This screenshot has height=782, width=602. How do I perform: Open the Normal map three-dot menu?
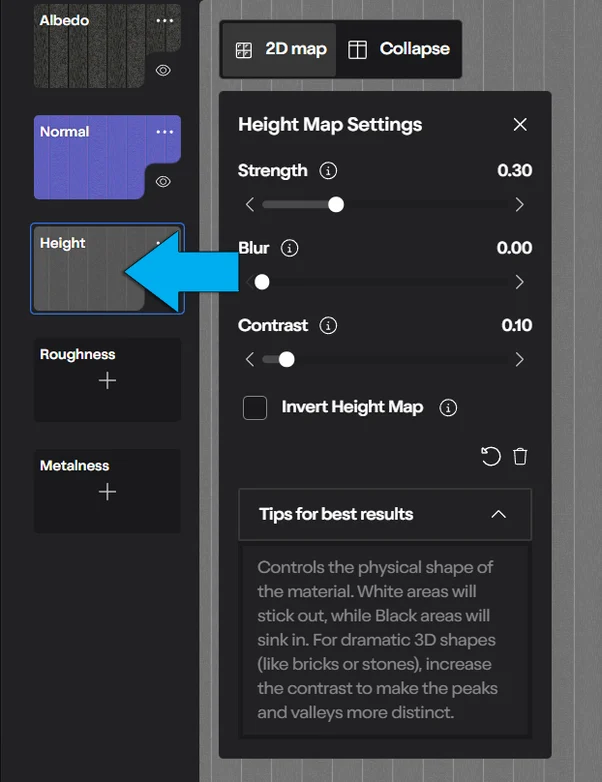[x=165, y=132]
